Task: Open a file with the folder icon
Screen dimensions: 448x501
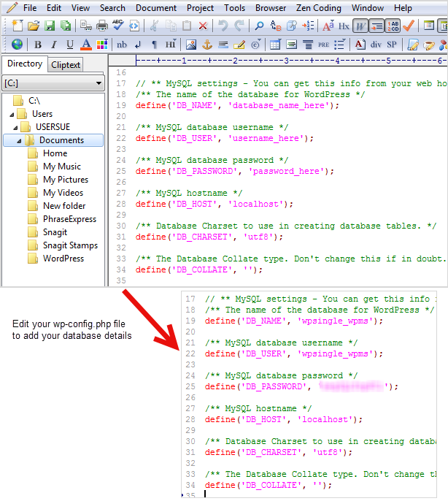Action: pyautogui.click(x=33, y=26)
